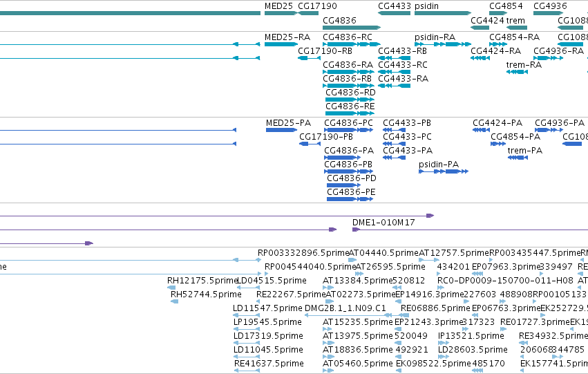The width and height of the screenshot is (588, 374).
Task: Select the trem gene feature
Action: coord(517,28)
